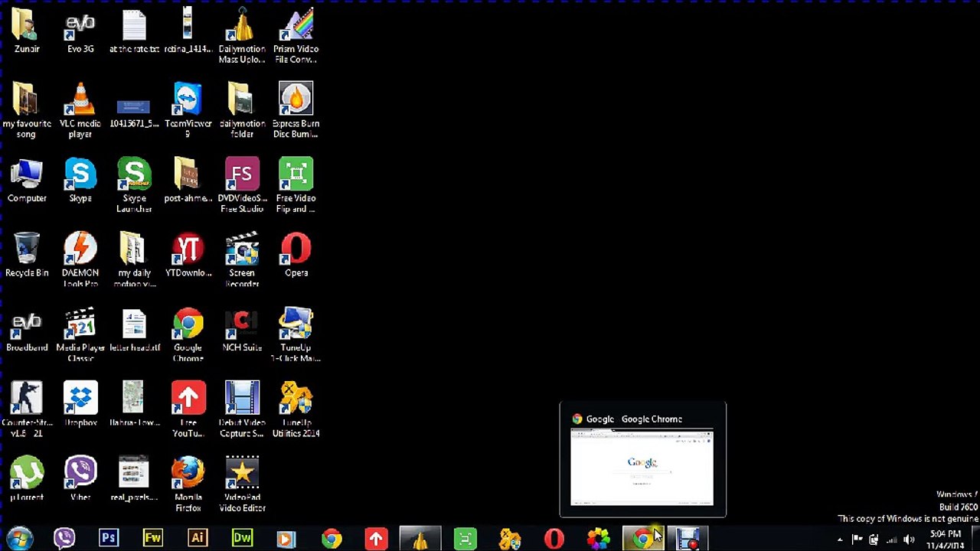Select the retina_1414 file icon on desktop
Viewport: 980px width, 551px height.
(188, 31)
